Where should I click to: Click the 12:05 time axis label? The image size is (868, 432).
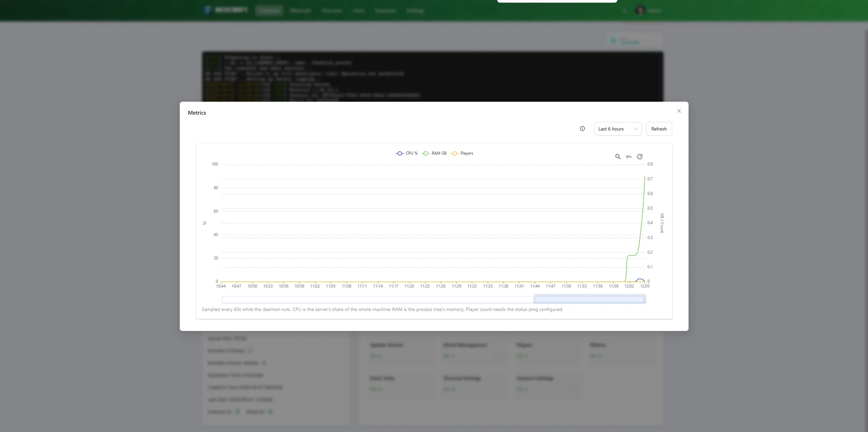[x=645, y=286]
